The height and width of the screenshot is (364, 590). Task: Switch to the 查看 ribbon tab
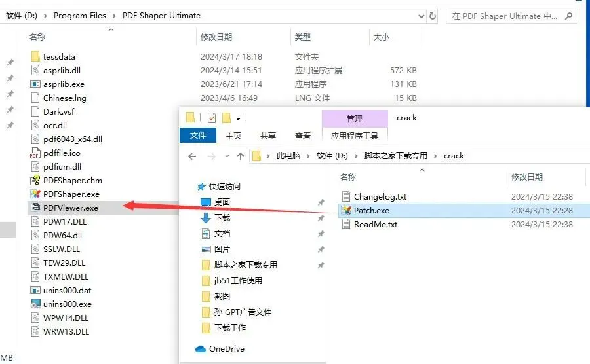[x=302, y=136]
